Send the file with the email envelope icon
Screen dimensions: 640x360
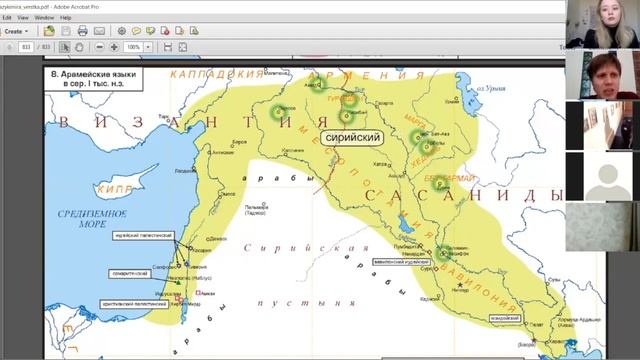point(99,31)
